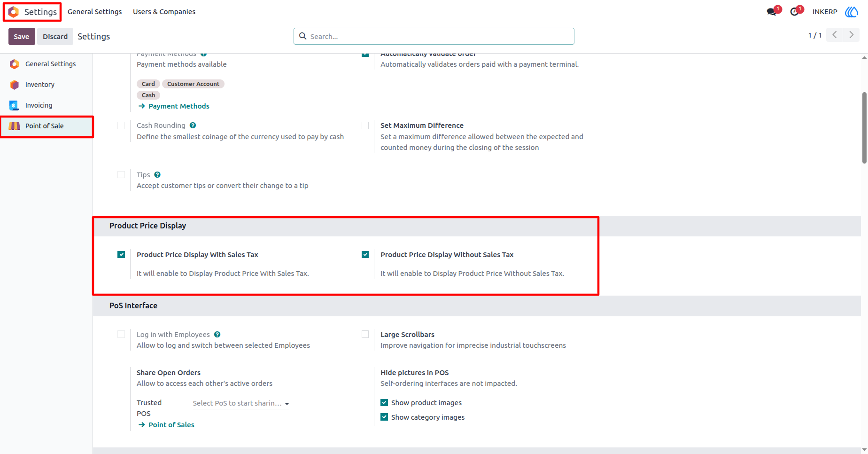Open the conversations messages icon
The width and height of the screenshot is (868, 454).
tap(771, 12)
